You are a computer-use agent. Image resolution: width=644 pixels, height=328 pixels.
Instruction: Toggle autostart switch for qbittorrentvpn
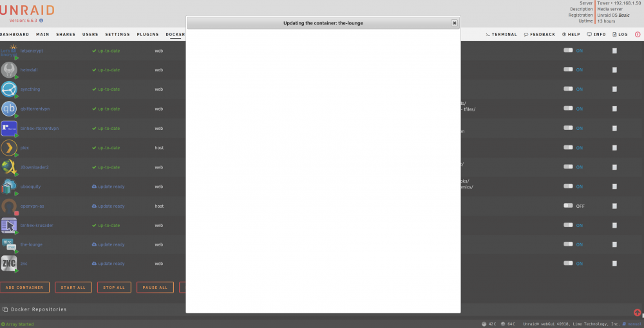click(x=568, y=108)
